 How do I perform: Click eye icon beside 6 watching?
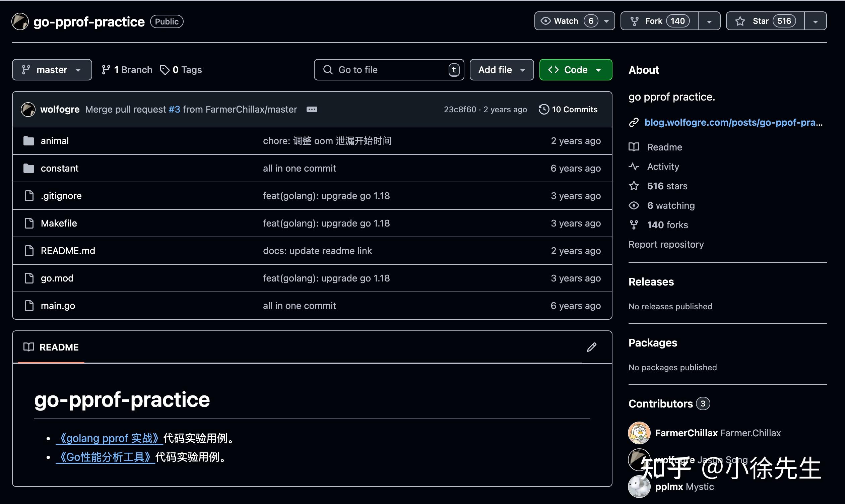(x=634, y=205)
